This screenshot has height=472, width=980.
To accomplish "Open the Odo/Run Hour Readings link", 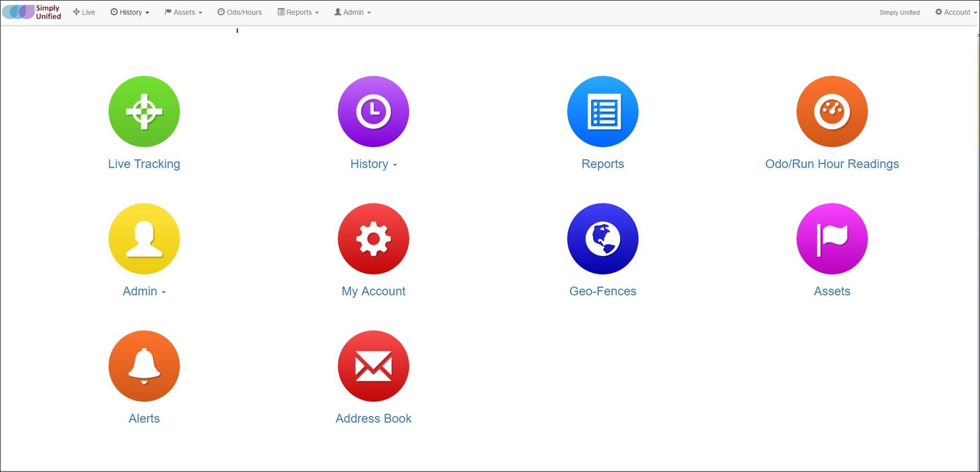I will pyautogui.click(x=832, y=164).
